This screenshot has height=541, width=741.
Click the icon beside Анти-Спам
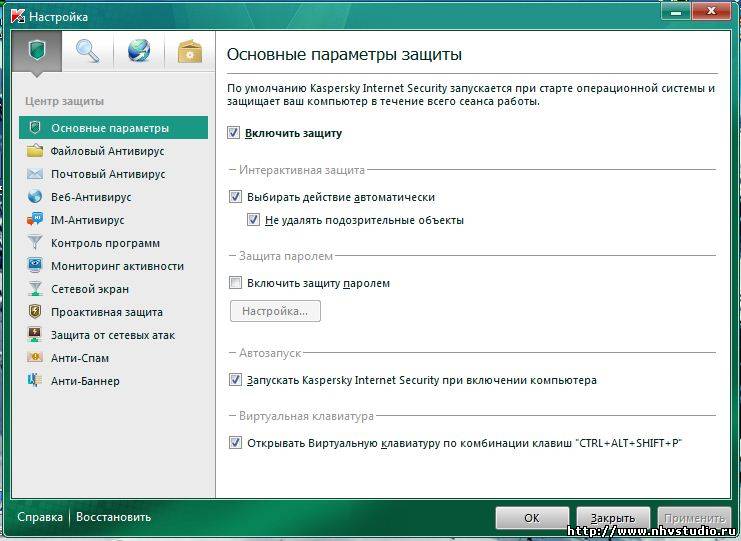click(34, 358)
